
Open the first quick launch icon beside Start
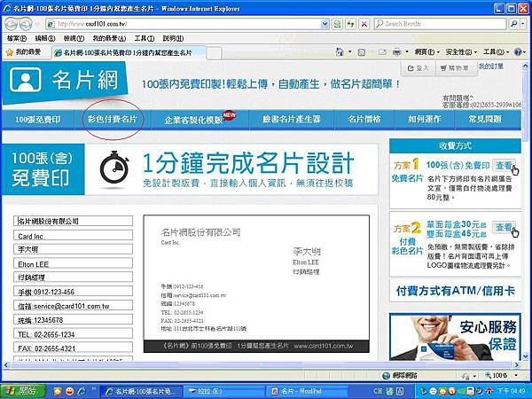click(x=58, y=392)
